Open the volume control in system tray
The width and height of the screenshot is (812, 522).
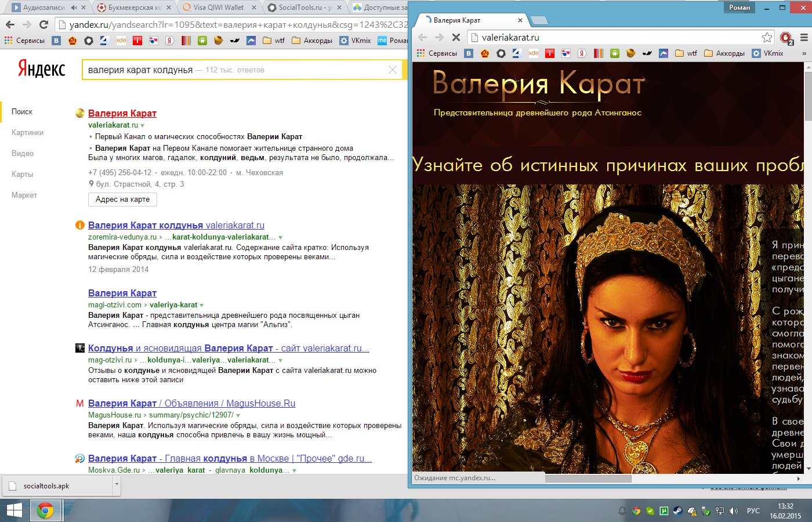[734, 511]
